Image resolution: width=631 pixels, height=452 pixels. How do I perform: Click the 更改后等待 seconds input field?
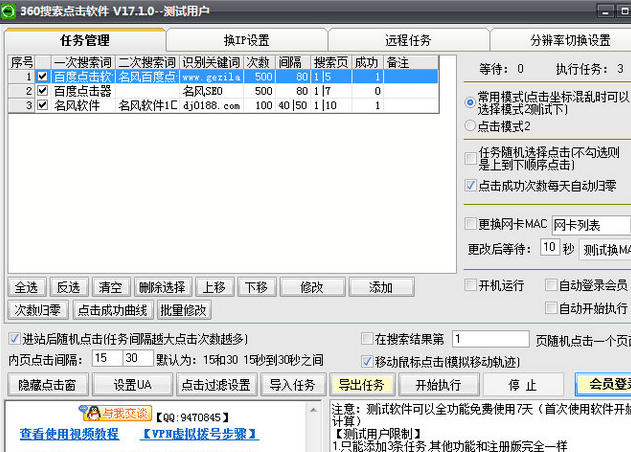[550, 247]
